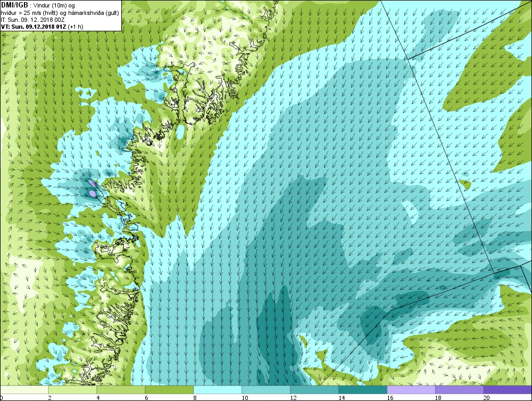Choose the 14–16 m/s dark teal legend swatch
This screenshot has width=532, height=401.
(x=363, y=389)
